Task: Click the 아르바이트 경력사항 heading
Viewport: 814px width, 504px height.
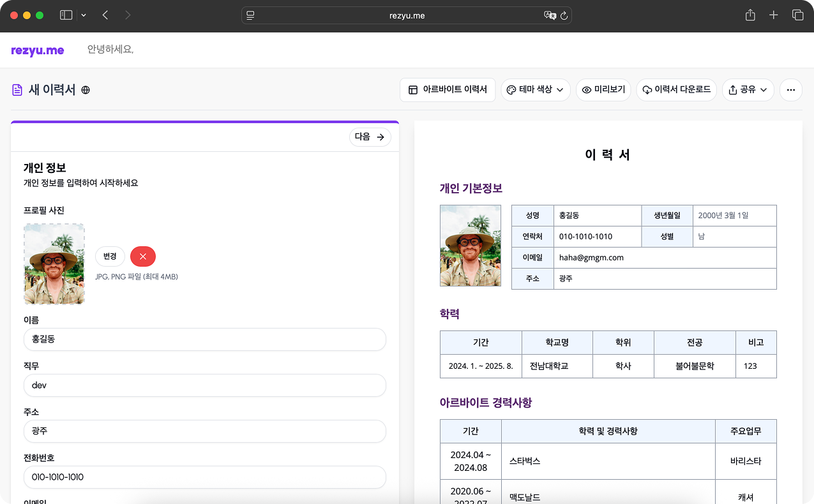Action: [486, 403]
